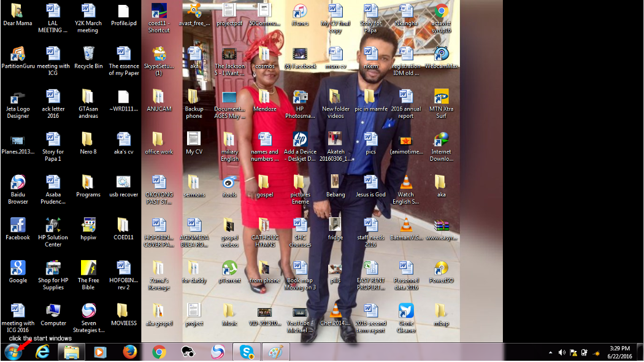Open Internet Explorer from the taskbar
The width and height of the screenshot is (644, 362).
click(x=42, y=352)
